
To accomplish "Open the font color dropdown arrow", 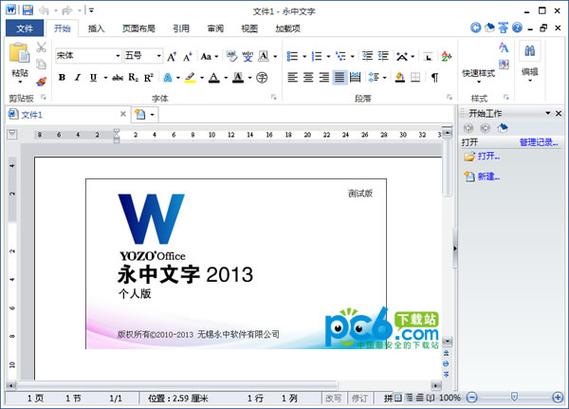I will [x=226, y=78].
